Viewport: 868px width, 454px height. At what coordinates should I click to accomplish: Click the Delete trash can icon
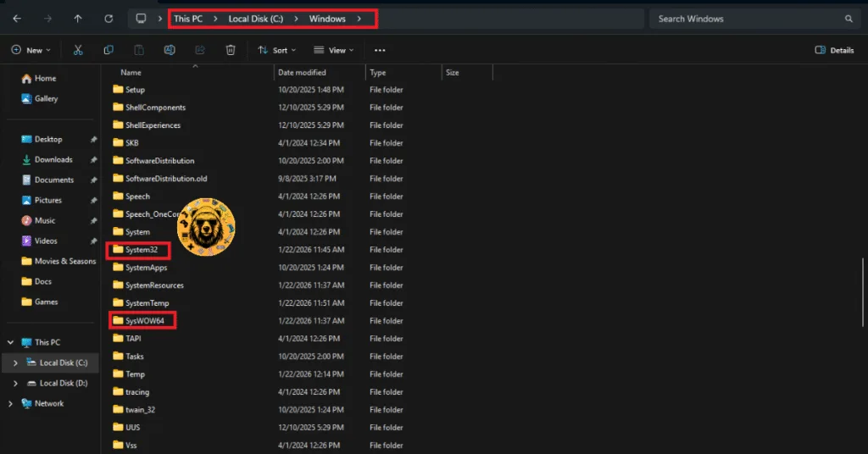click(x=231, y=50)
